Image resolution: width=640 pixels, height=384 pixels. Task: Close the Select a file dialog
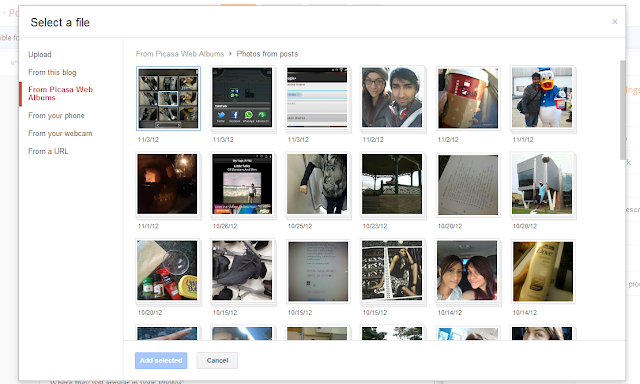pos(614,22)
